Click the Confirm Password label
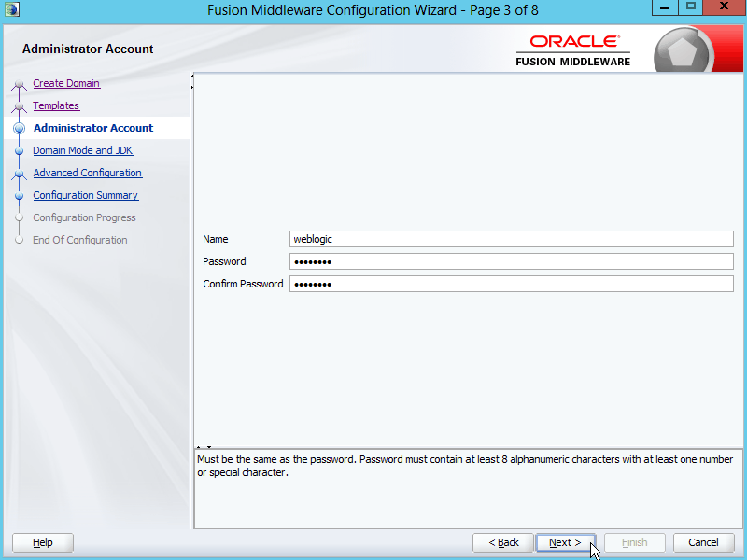Viewport: 747px width, 560px height. point(243,284)
